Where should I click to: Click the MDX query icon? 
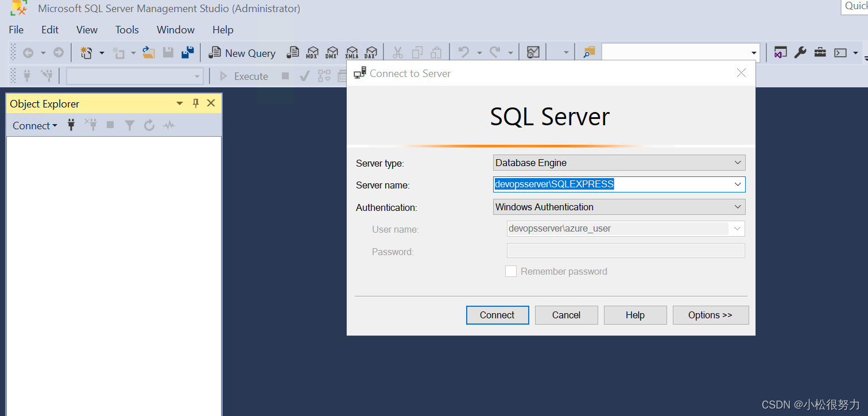(312, 53)
